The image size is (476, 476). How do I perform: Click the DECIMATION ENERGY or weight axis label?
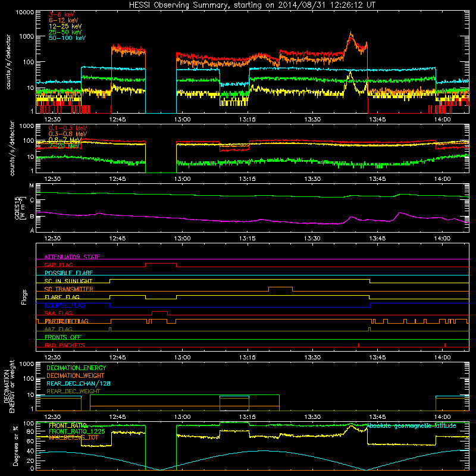pos(9,386)
